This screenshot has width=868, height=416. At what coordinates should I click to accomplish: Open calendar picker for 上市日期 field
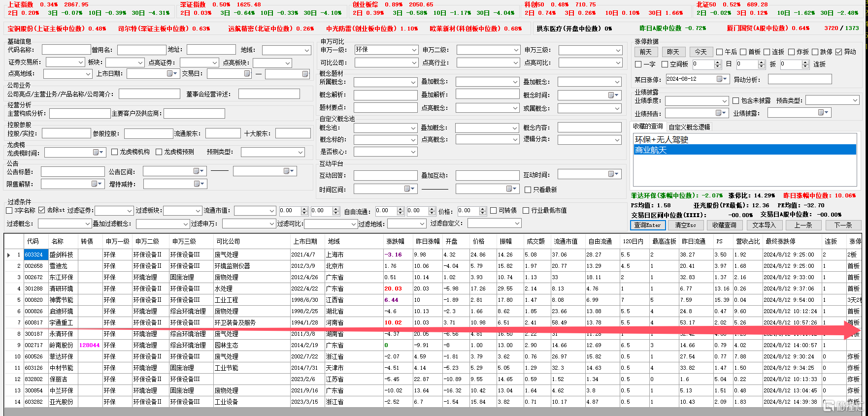pyautogui.click(x=171, y=73)
